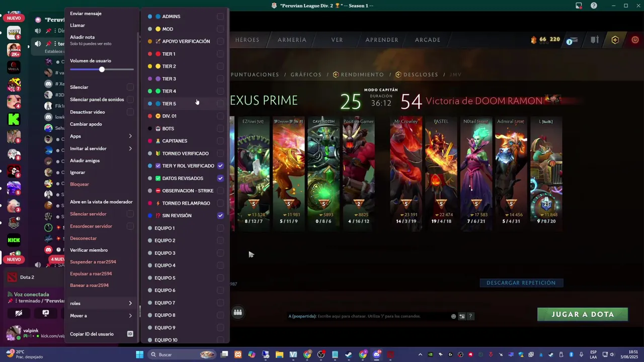Click the speaker icon of 'terminado' voice channel
Image resolution: width=644 pixels, height=362 pixels.
38,44
